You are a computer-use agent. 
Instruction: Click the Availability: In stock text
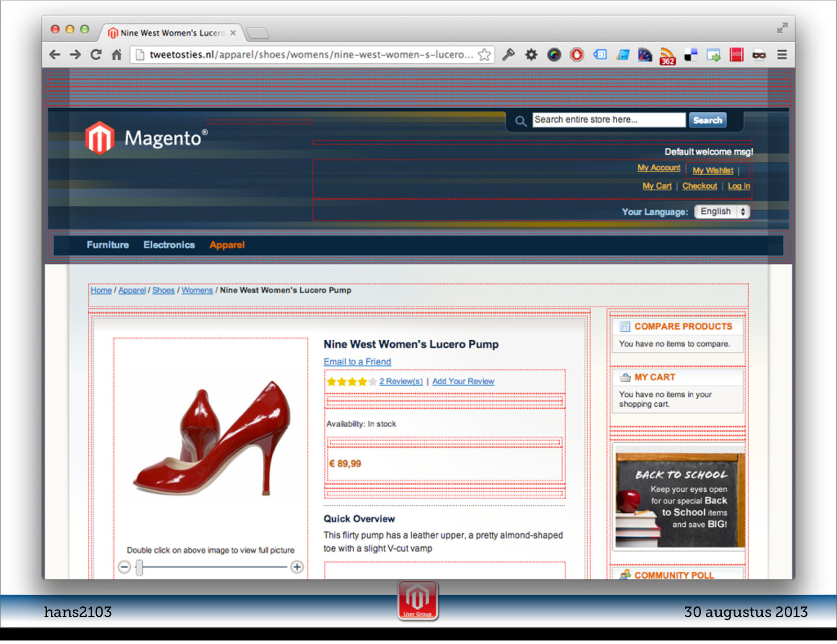pyautogui.click(x=361, y=424)
